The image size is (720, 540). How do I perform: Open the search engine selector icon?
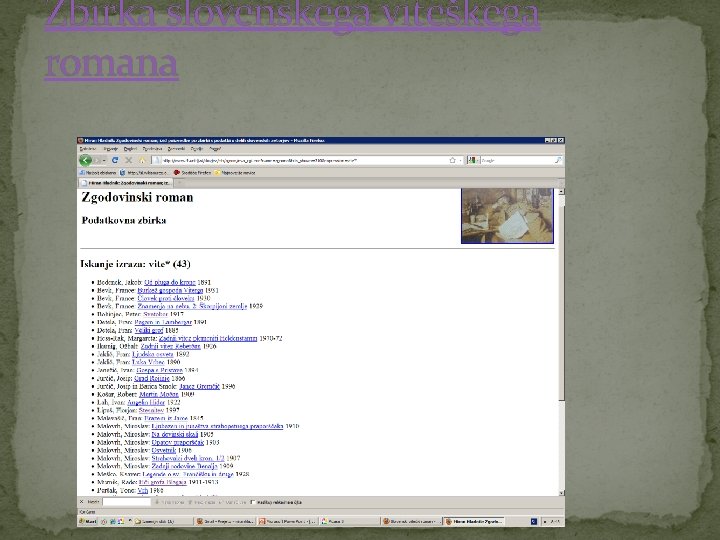(x=472, y=160)
